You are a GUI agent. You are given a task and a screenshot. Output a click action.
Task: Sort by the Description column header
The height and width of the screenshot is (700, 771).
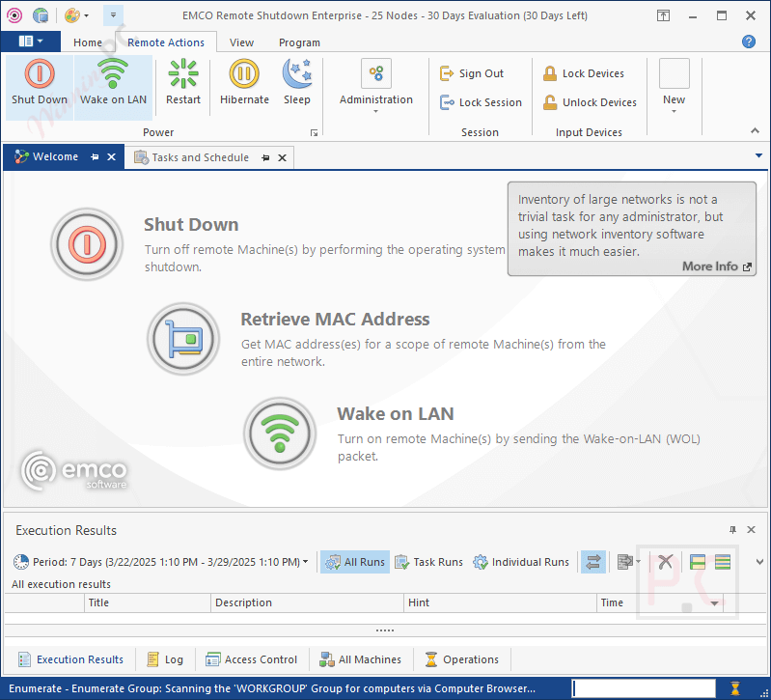[x=307, y=602]
